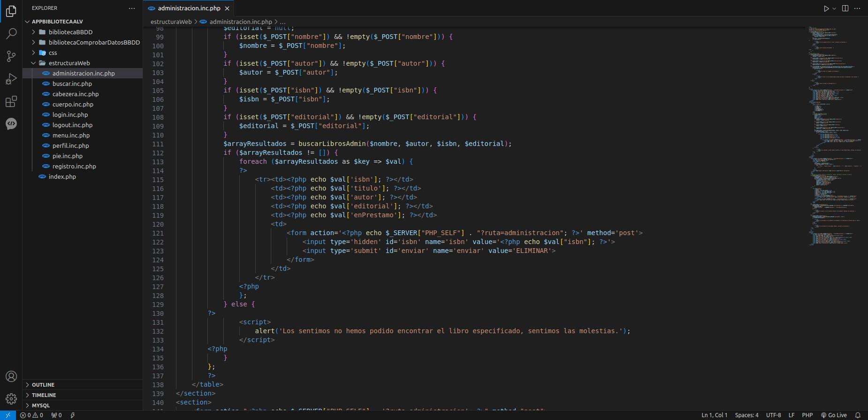Open errors and warnings count in status bar

click(31, 415)
